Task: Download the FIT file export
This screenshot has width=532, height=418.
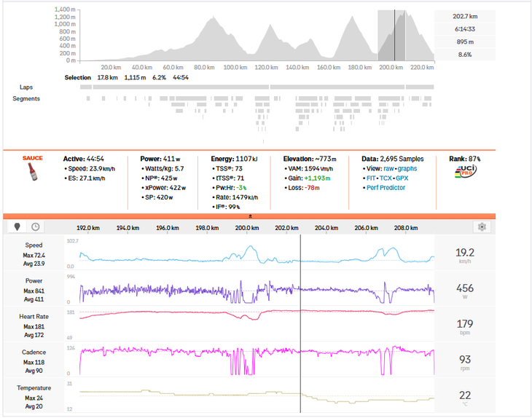Action: [371, 178]
